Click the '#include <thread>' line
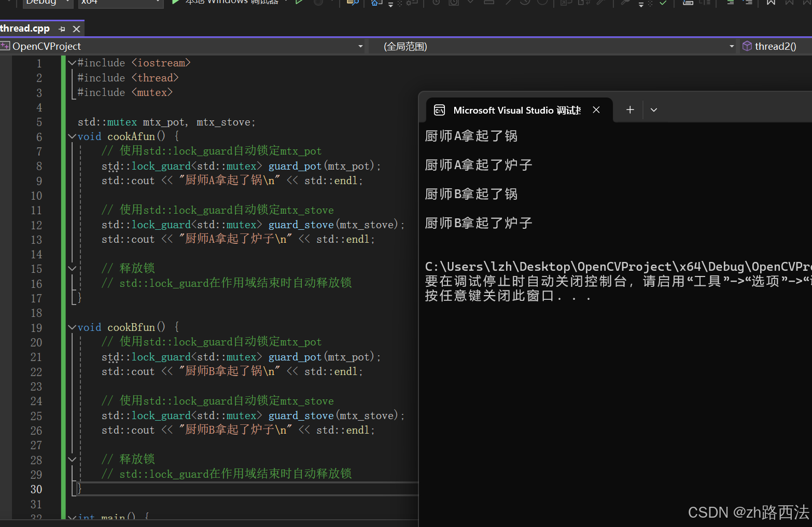812x527 pixels. pos(128,78)
